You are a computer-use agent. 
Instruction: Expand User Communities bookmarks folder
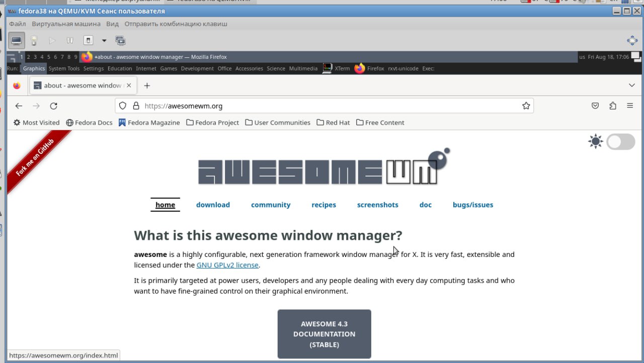coord(278,123)
